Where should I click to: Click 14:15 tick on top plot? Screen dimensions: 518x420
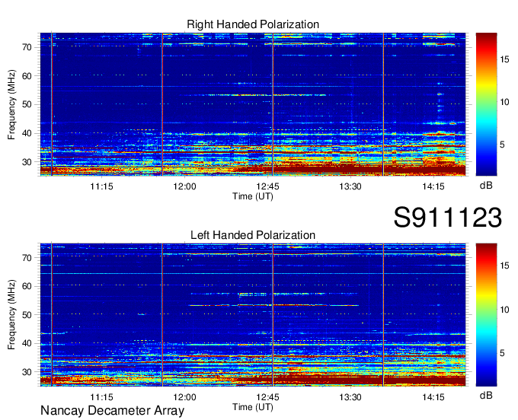(x=433, y=186)
